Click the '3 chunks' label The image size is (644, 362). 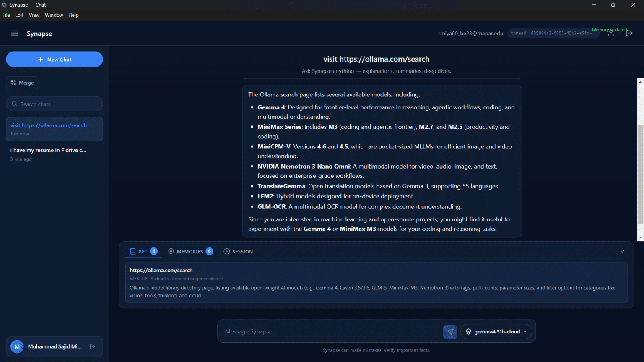click(160, 279)
